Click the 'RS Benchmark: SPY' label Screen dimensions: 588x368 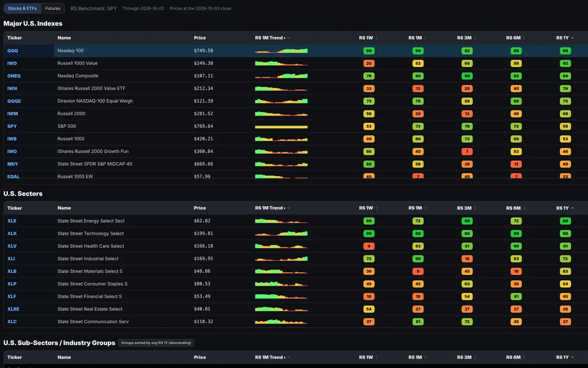tap(94, 8)
